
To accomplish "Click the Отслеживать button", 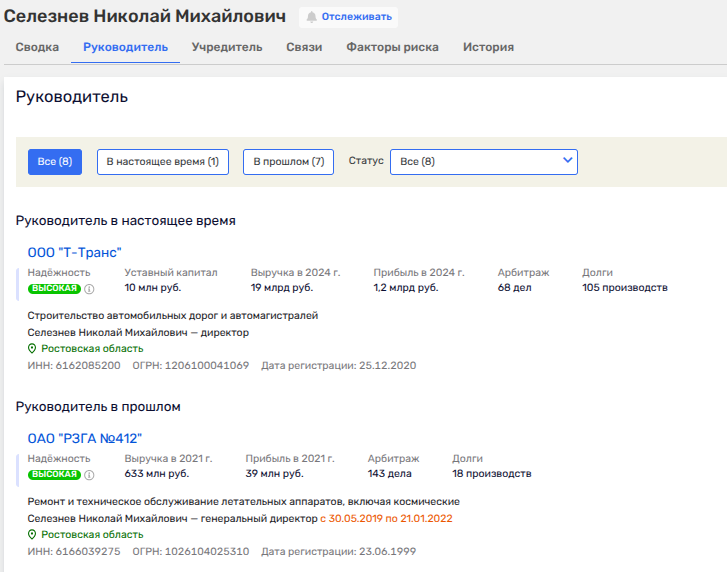I will 348,17.
